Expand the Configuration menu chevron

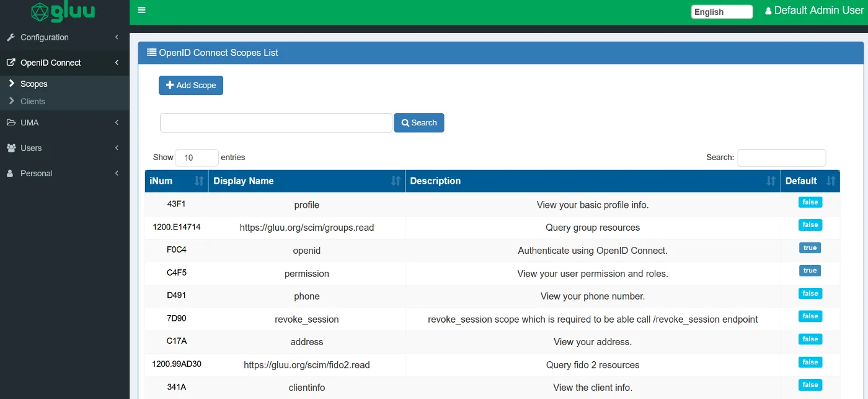click(117, 37)
